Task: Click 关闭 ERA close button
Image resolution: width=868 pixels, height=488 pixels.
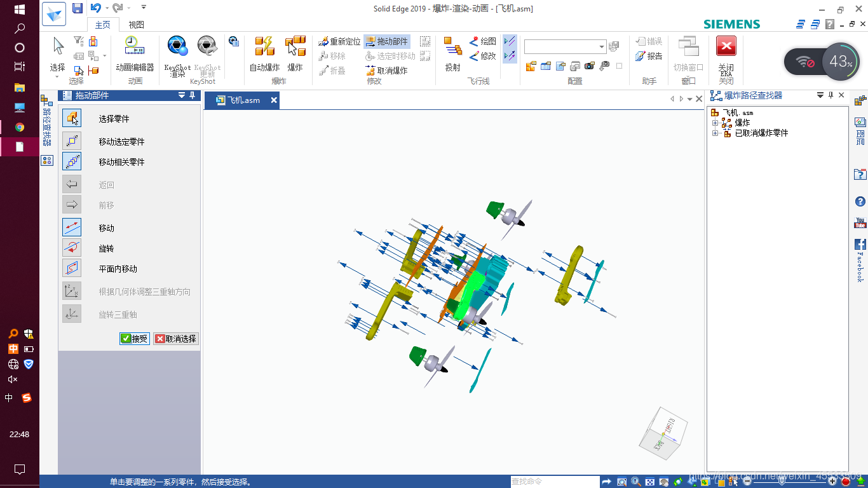Action: [x=726, y=55]
